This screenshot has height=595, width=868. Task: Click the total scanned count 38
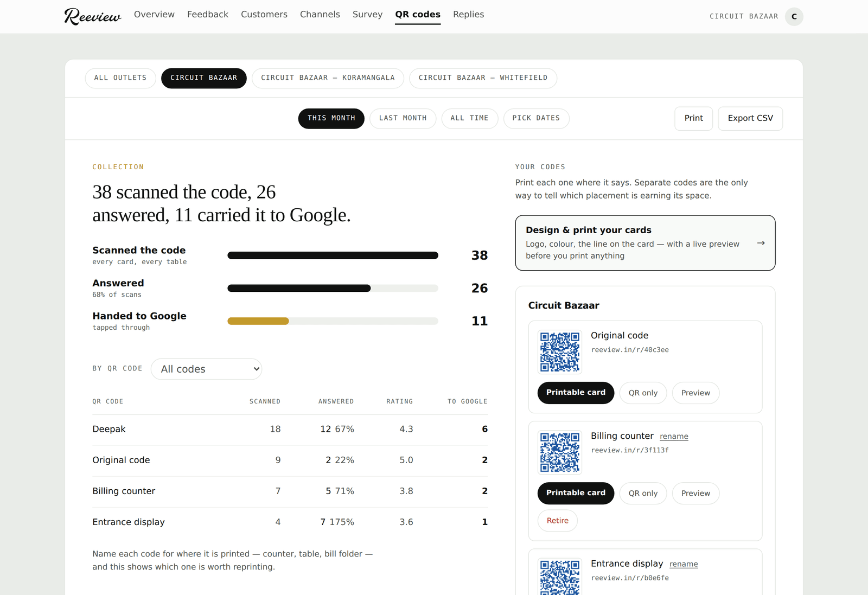click(480, 255)
